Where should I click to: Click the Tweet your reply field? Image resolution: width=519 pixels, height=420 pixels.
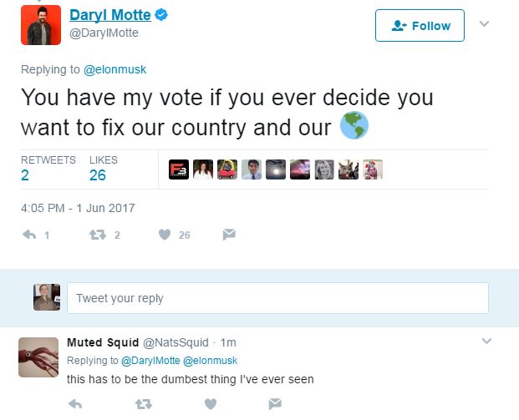(x=277, y=298)
